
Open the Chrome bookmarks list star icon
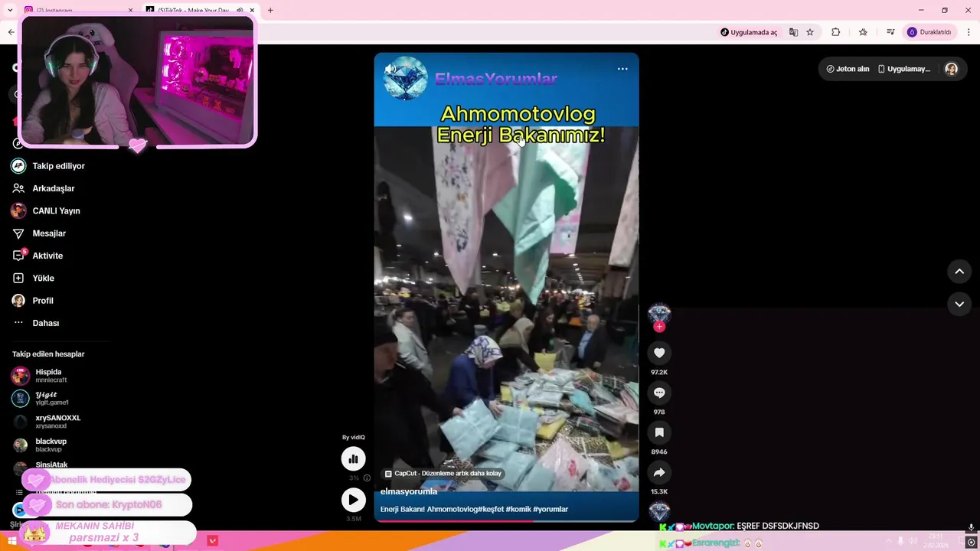[863, 32]
